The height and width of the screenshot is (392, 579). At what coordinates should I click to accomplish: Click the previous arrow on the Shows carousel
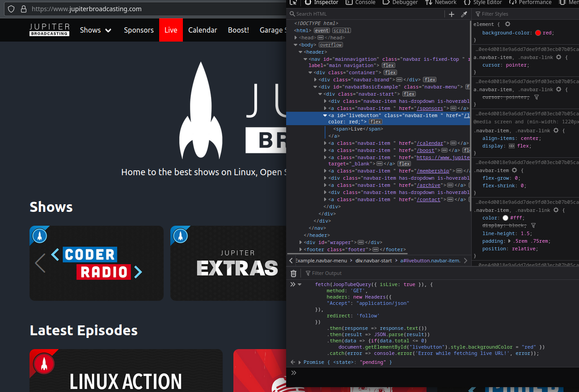(x=40, y=263)
